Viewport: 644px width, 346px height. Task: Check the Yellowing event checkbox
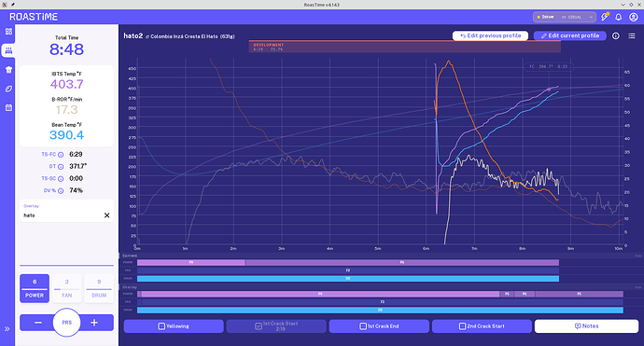tap(161, 326)
